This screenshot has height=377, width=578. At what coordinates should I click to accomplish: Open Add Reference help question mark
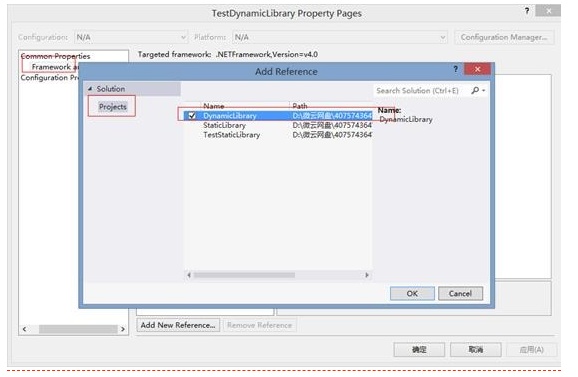point(456,69)
